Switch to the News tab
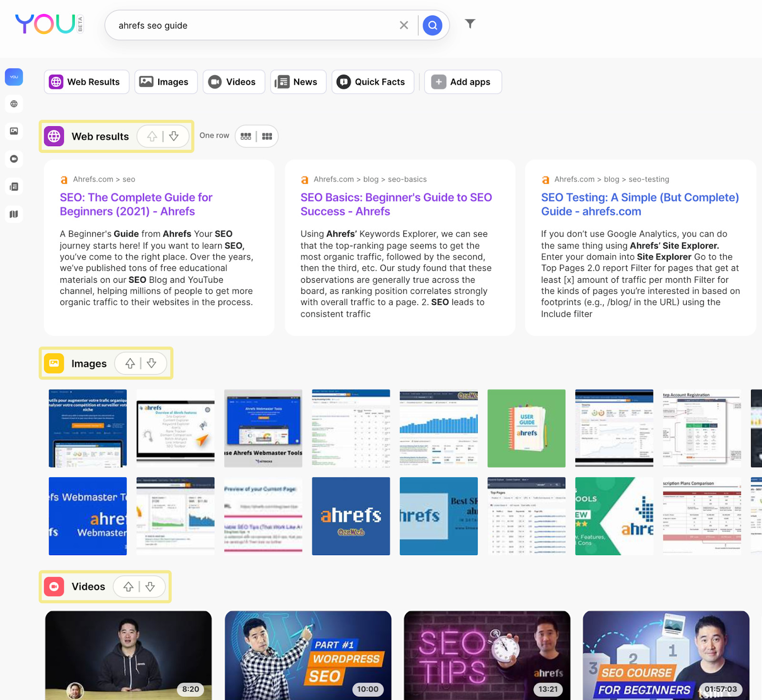This screenshot has height=700, width=762. coord(298,82)
